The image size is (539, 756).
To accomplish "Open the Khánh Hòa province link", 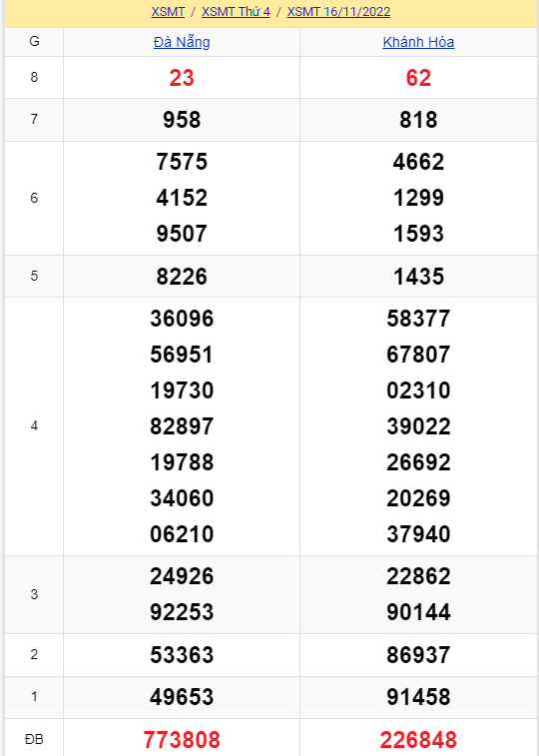I will pos(418,42).
